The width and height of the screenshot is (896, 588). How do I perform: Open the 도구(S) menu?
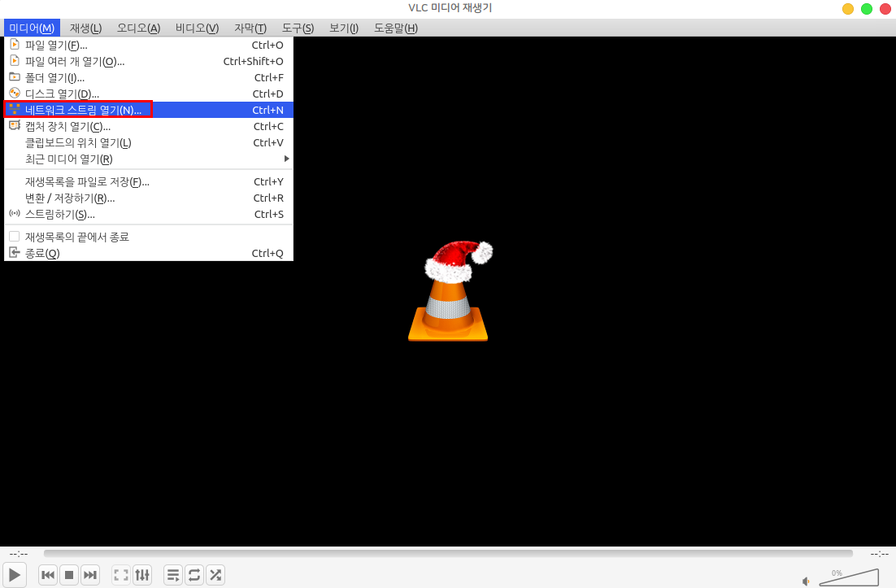point(298,28)
